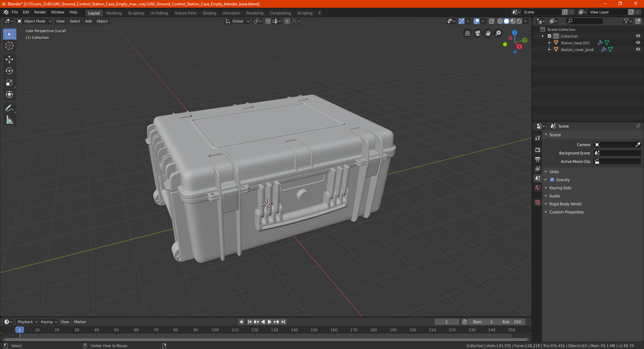Open Render properties tab
Screen dimensions: 644x349
[x=538, y=150]
